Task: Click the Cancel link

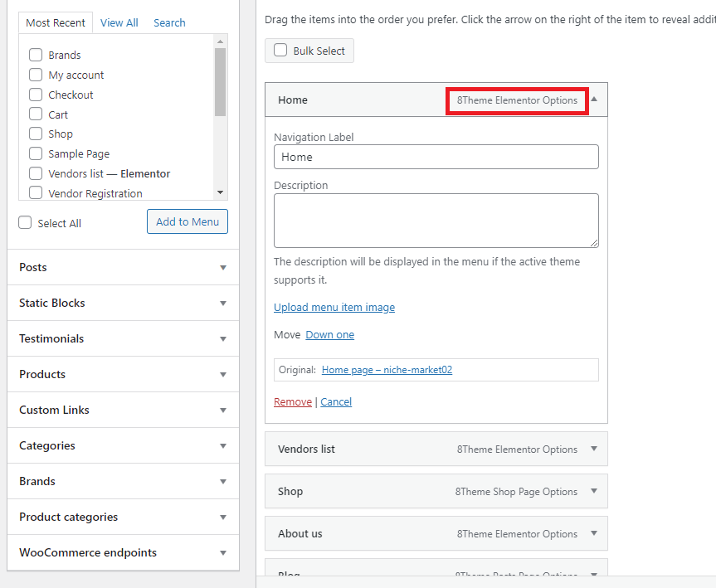Action: (x=336, y=401)
